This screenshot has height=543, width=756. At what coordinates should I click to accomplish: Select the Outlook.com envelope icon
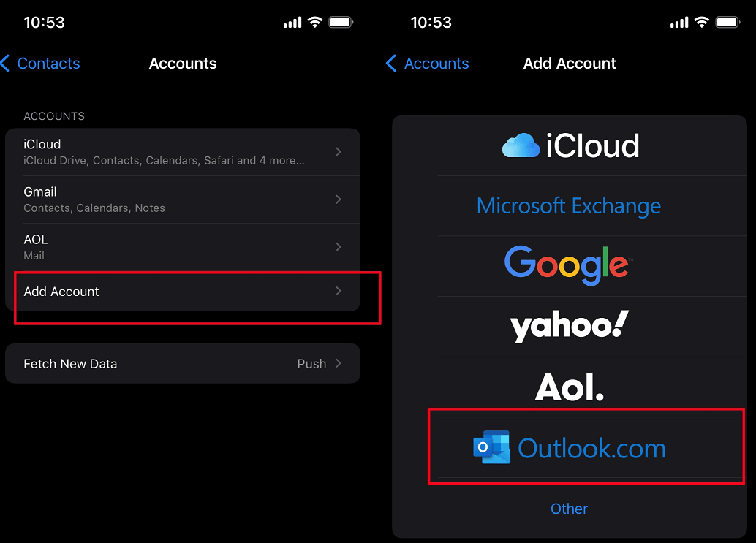pos(491,447)
